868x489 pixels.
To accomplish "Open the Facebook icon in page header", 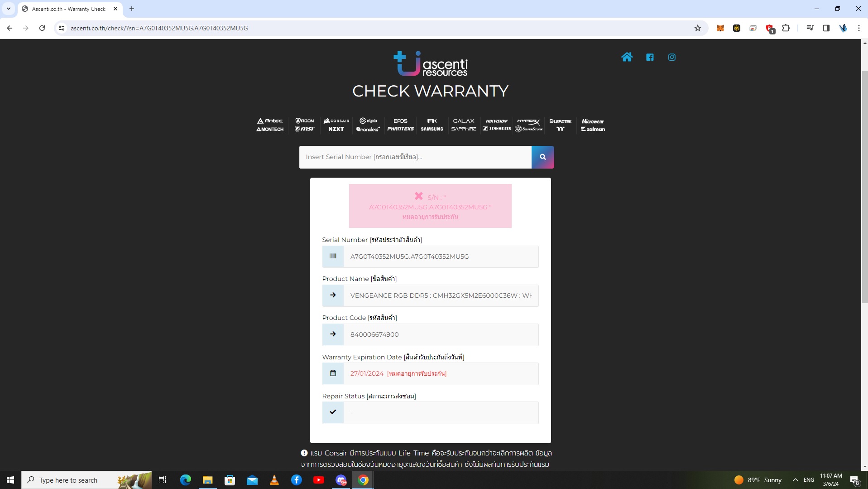I will [650, 57].
